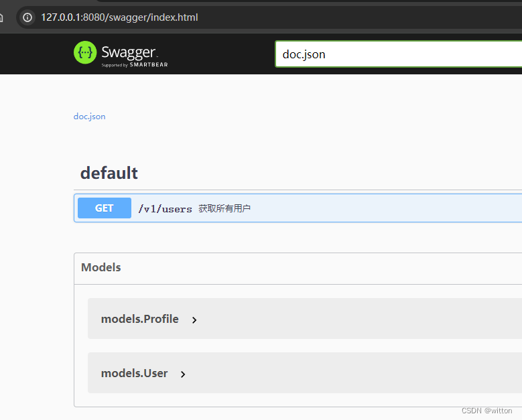Select the models.Profile model name

click(139, 319)
